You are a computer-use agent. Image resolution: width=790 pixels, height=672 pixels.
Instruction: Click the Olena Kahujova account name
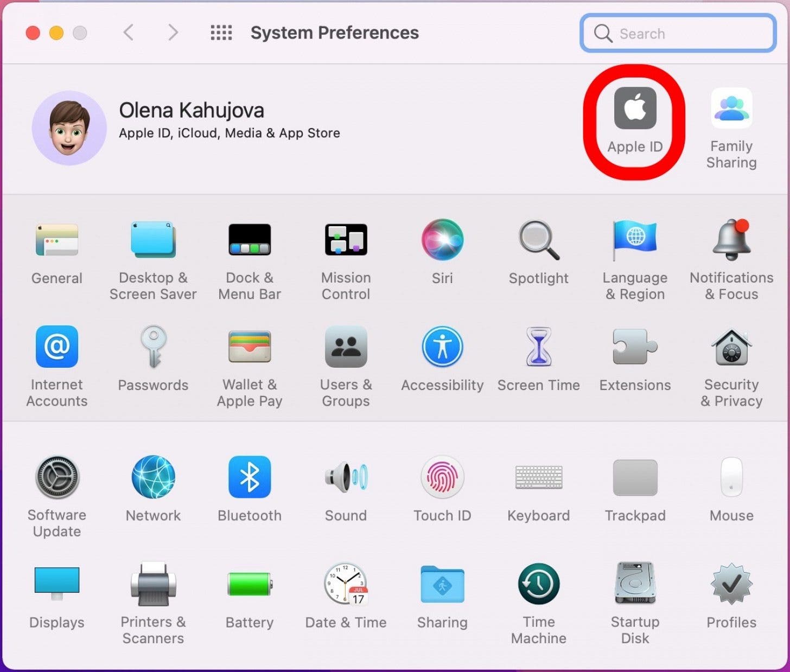click(x=192, y=111)
